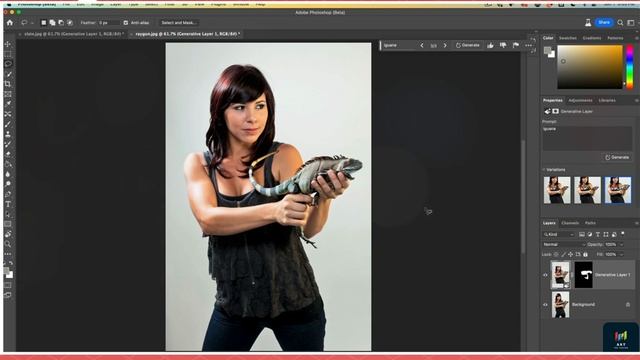Screen dimensions: 640x360
Task: Click the workspace switcher icon at top right
Action: [x=631, y=23]
